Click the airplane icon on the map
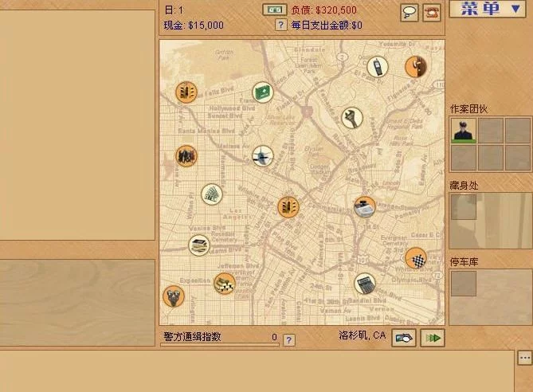Image resolution: width=533 pixels, height=392 pixels. click(x=262, y=155)
